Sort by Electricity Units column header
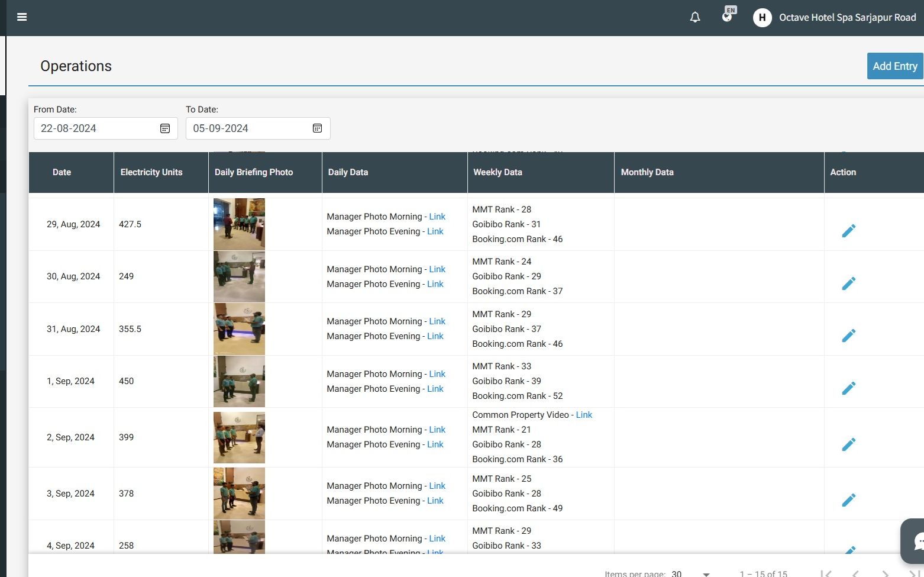Screen dimensions: 924x577 [x=151, y=172]
